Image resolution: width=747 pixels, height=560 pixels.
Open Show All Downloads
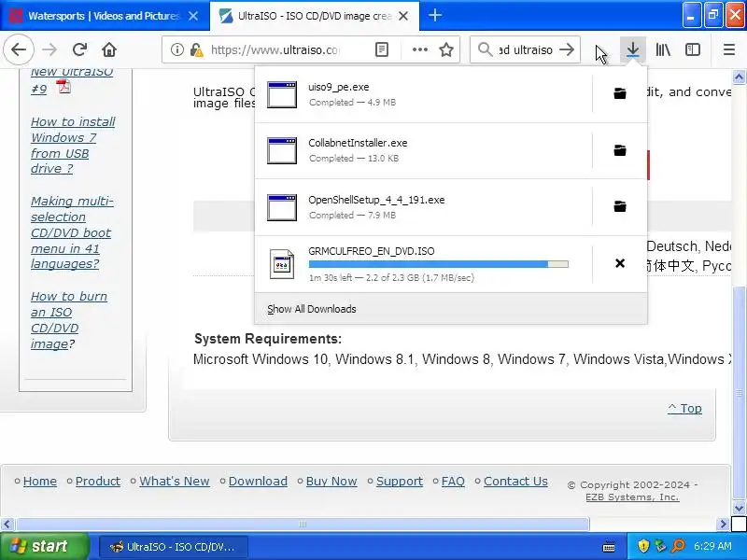click(x=312, y=309)
